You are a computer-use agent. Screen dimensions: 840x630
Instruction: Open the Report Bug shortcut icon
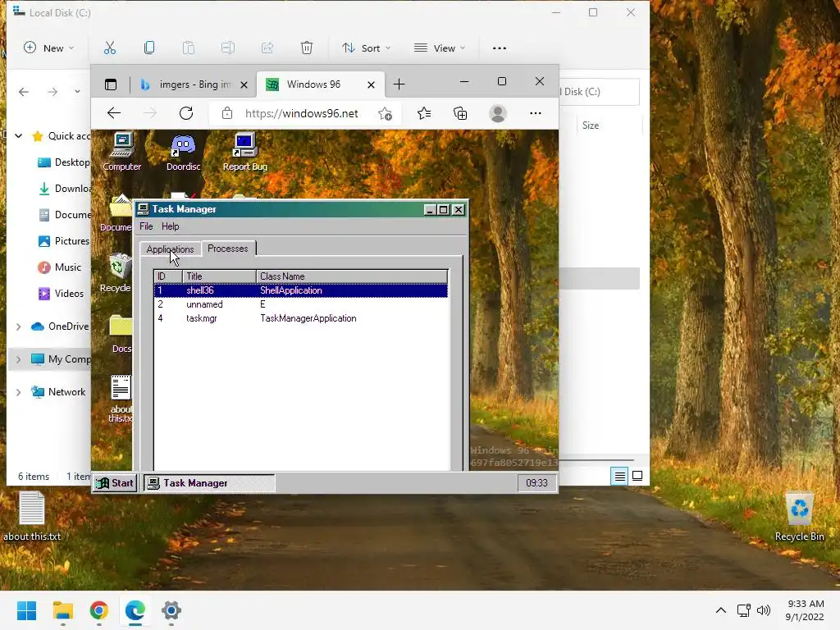point(244,151)
